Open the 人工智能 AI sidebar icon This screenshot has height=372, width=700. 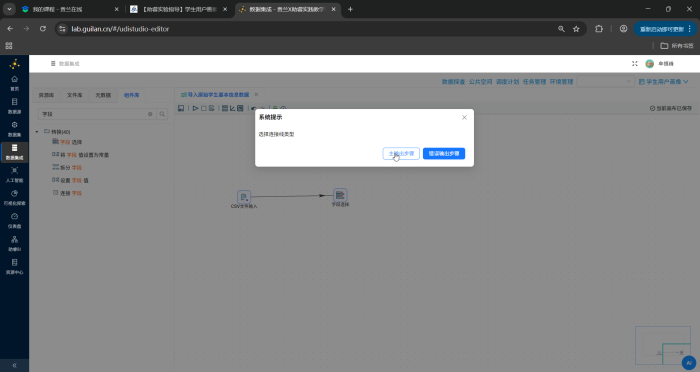click(x=14, y=175)
